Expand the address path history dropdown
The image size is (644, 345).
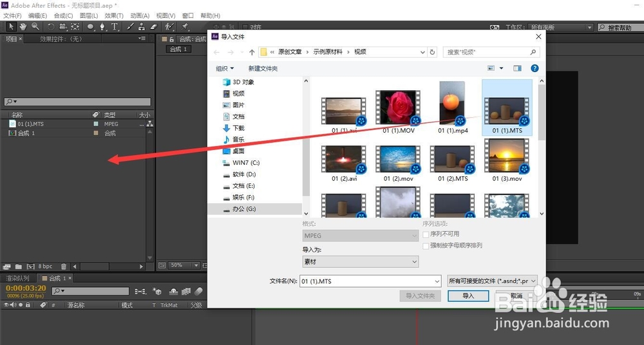click(x=422, y=52)
